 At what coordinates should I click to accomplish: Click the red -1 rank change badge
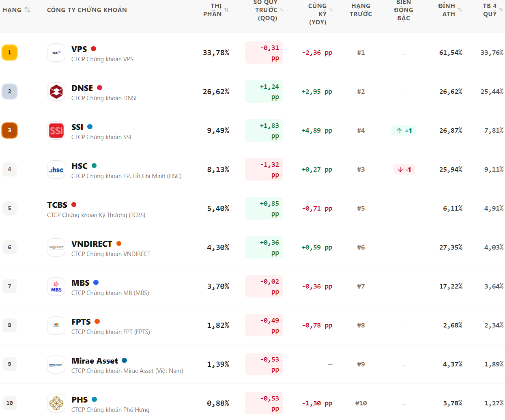coord(404,170)
